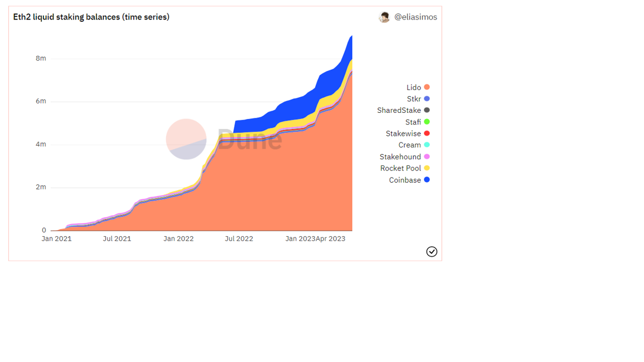Toggle the Stkr series in legend
This screenshot has height=362, width=644.
point(418,99)
